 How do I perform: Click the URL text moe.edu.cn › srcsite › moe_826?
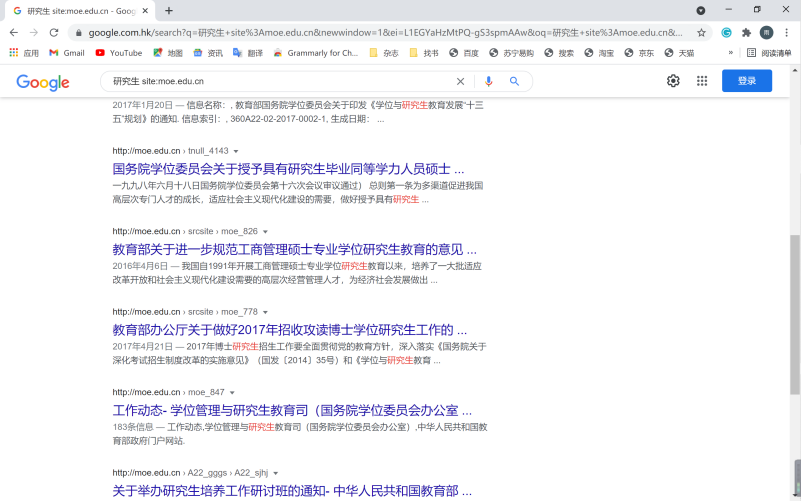185,231
